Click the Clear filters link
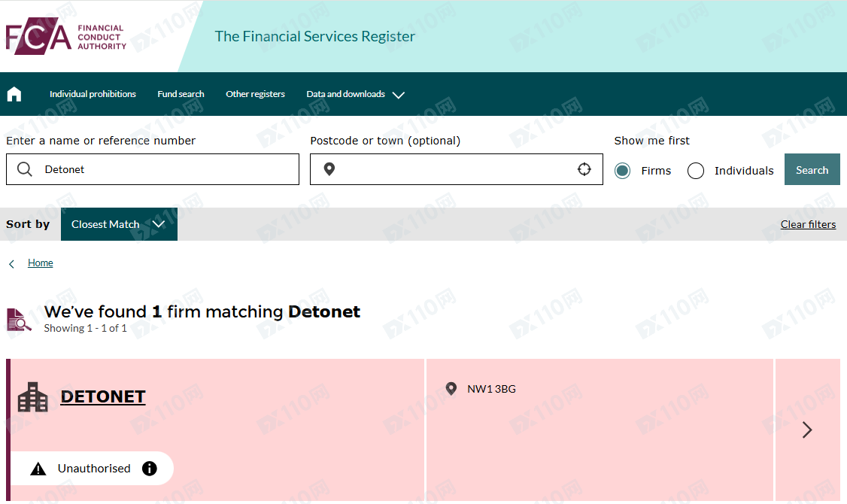847x504 pixels. point(808,224)
